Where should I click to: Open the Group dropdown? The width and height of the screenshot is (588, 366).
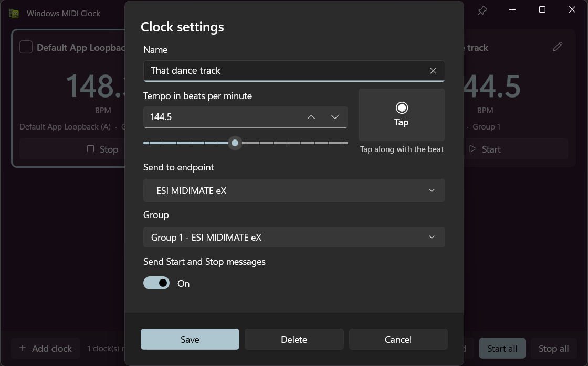[294, 237]
